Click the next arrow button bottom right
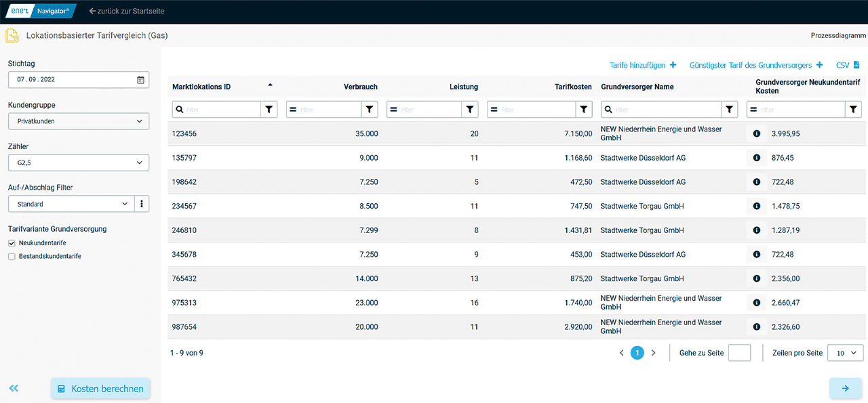 [x=845, y=389]
